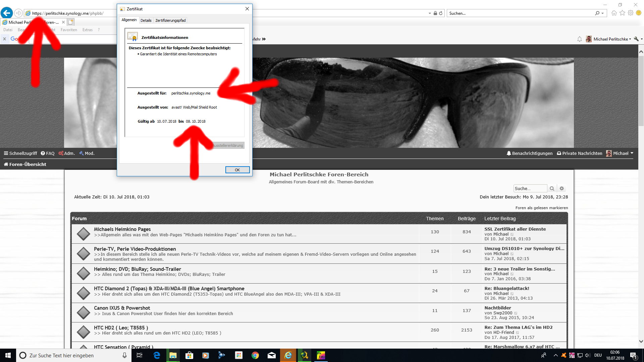Click the forum search magnifier icon
The width and height of the screenshot is (644, 362).
552,188
